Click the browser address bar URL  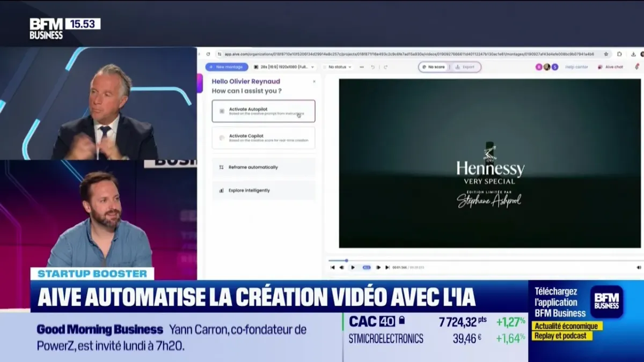pyautogui.click(x=409, y=54)
